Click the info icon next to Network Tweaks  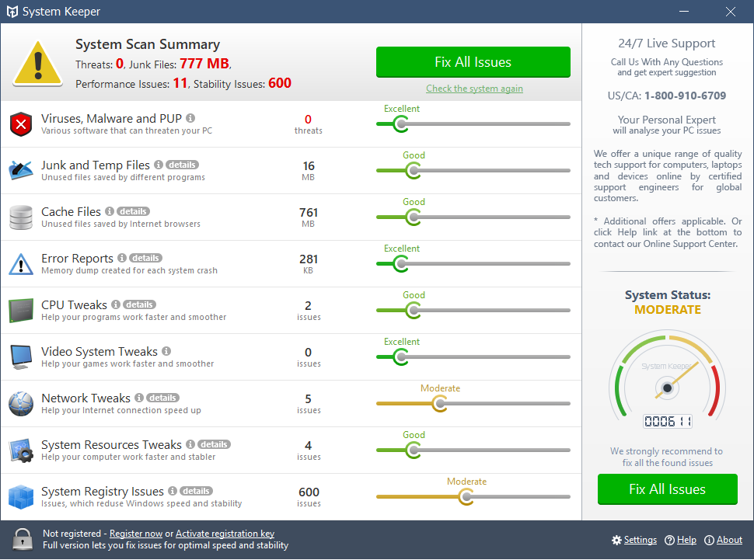click(x=139, y=398)
